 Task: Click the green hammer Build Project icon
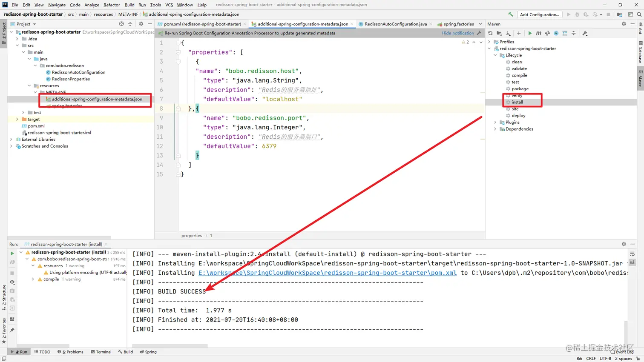(x=510, y=14)
